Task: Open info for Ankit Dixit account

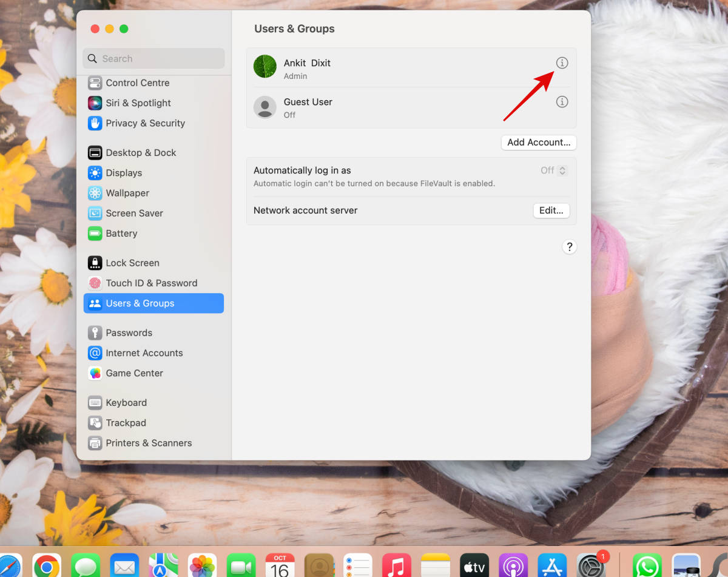Action: click(x=562, y=63)
